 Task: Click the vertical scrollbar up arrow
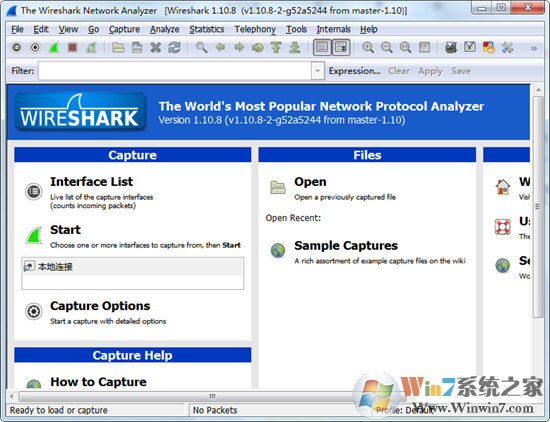[538, 90]
